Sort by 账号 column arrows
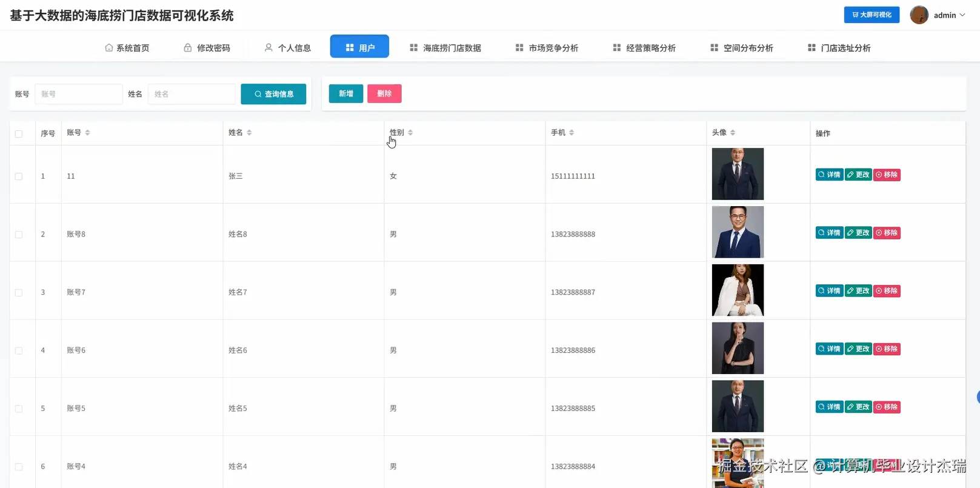Viewport: 980px width, 488px height. tap(87, 133)
